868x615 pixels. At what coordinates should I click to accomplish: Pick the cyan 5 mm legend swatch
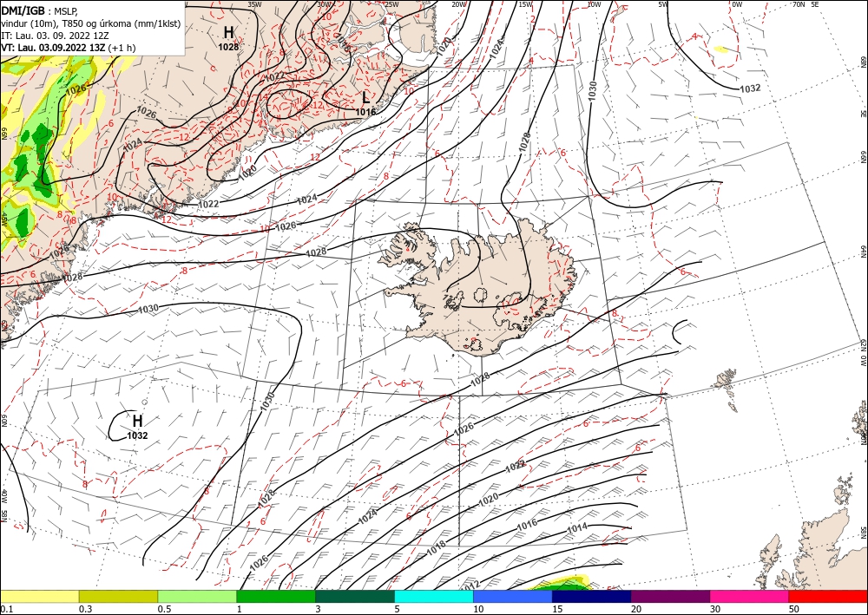point(434,596)
